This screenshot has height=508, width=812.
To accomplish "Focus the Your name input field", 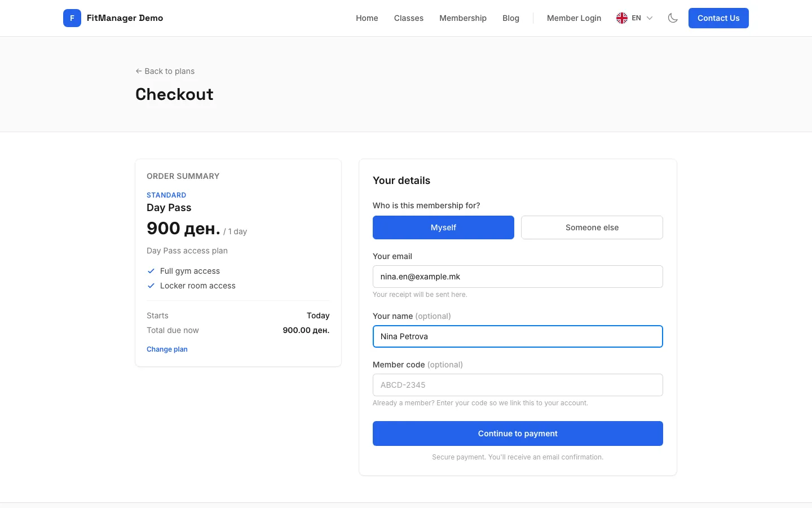I will [x=518, y=336].
